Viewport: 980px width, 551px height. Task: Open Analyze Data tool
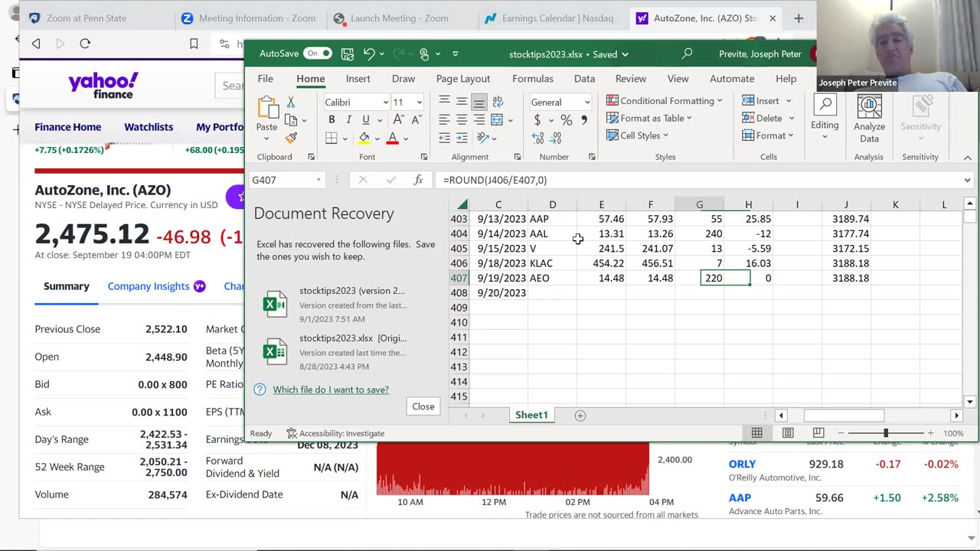pos(869,119)
